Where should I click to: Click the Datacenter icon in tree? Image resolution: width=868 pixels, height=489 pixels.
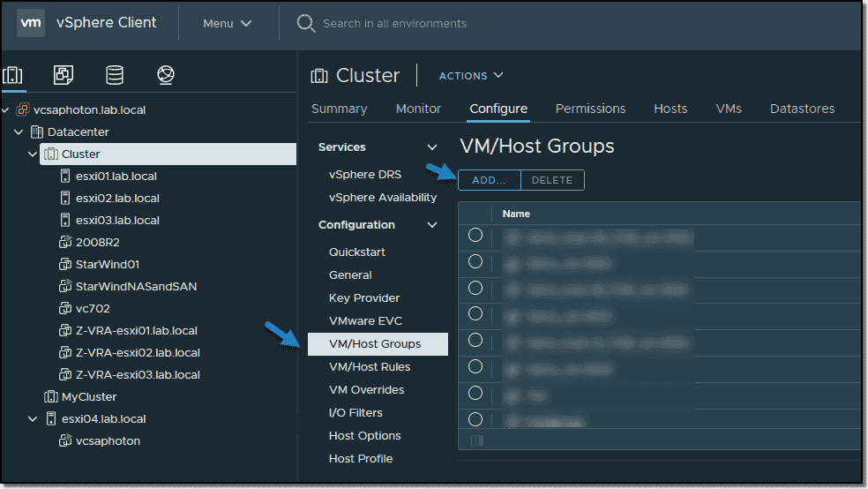(36, 132)
